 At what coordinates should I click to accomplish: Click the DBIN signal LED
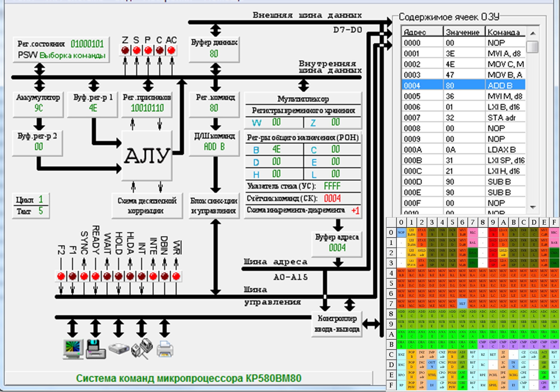pos(165,276)
